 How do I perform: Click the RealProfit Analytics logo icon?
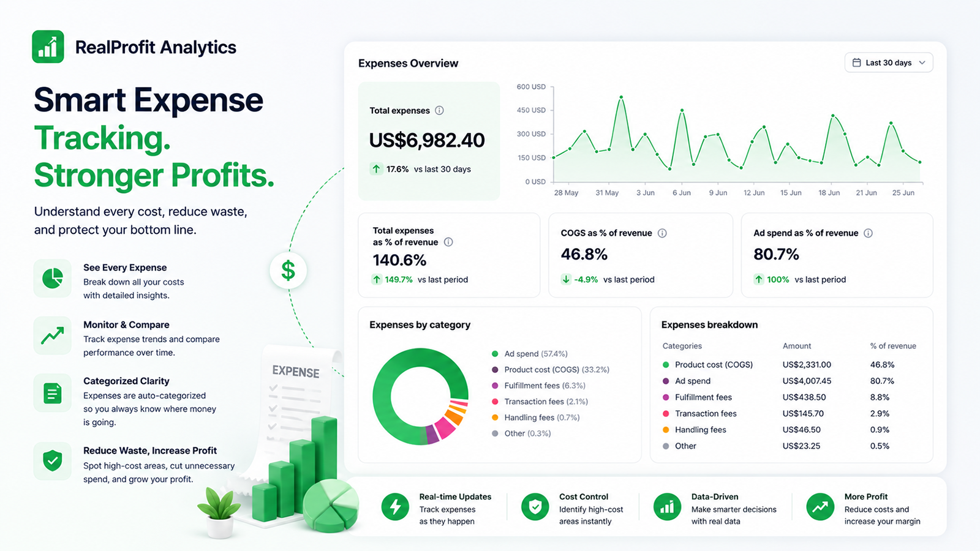[x=48, y=47]
